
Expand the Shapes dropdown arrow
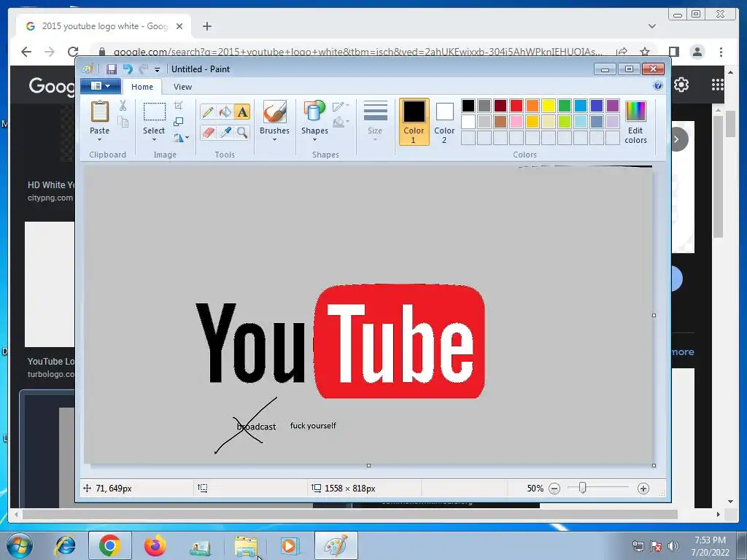coord(314,139)
